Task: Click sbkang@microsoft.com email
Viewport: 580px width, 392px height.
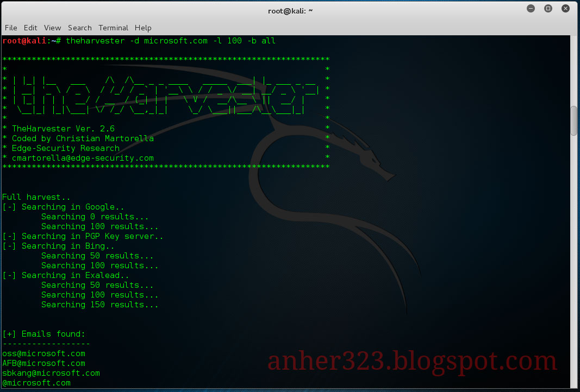Action: click(51, 373)
